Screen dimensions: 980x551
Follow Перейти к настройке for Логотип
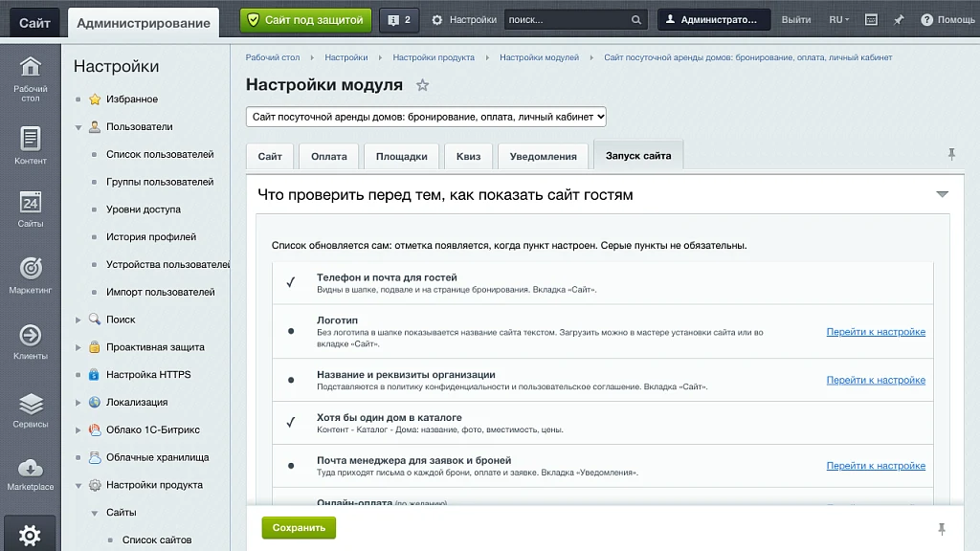pyautogui.click(x=876, y=332)
